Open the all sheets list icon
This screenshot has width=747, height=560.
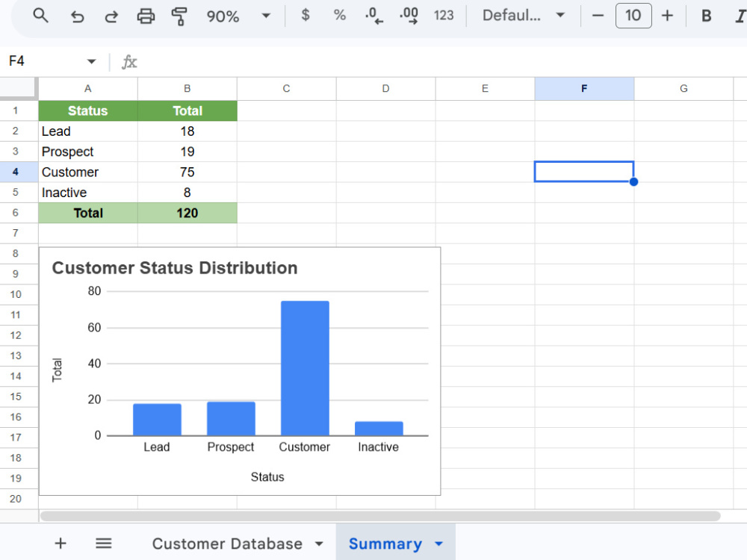103,544
